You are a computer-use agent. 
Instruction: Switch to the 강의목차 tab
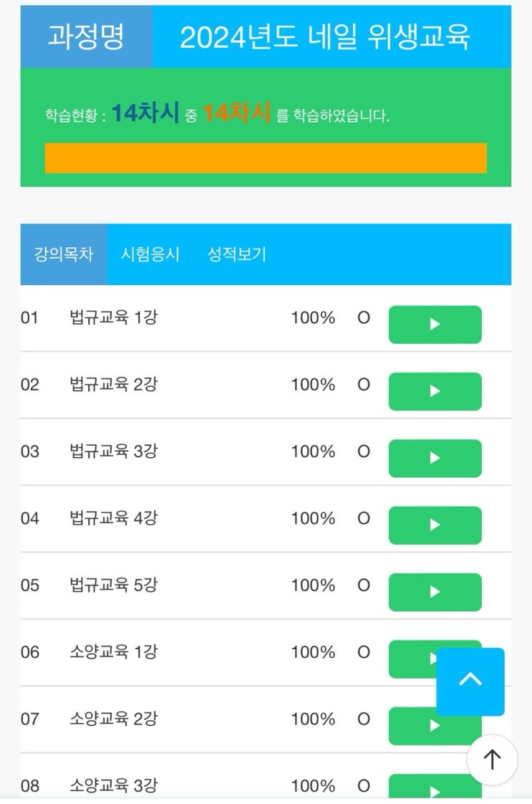[64, 254]
